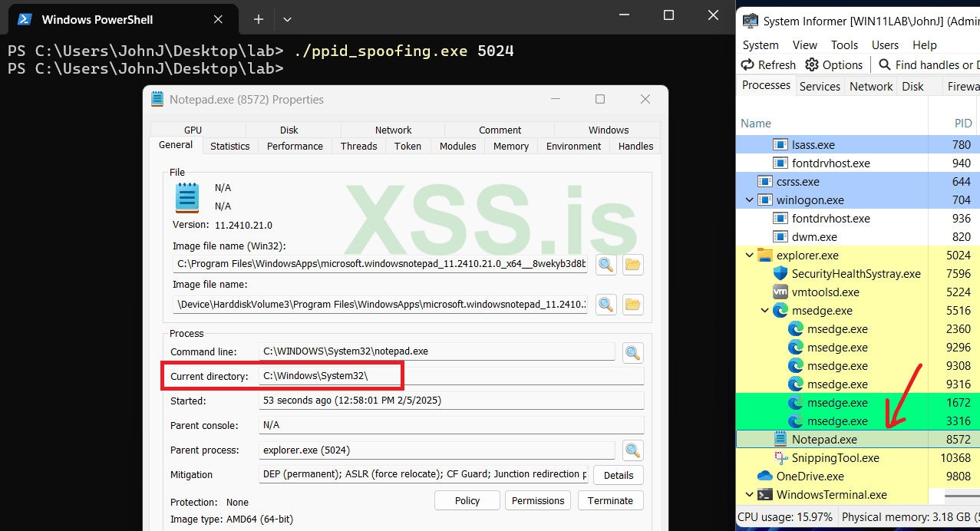Switch to the Handles tab in Notepad properties
980x531 pixels.
click(635, 146)
